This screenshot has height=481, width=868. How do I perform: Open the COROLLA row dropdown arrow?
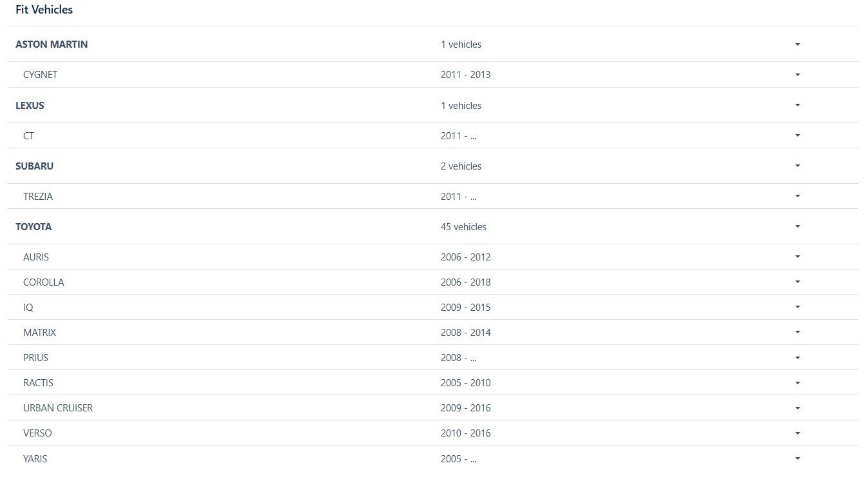click(x=797, y=282)
